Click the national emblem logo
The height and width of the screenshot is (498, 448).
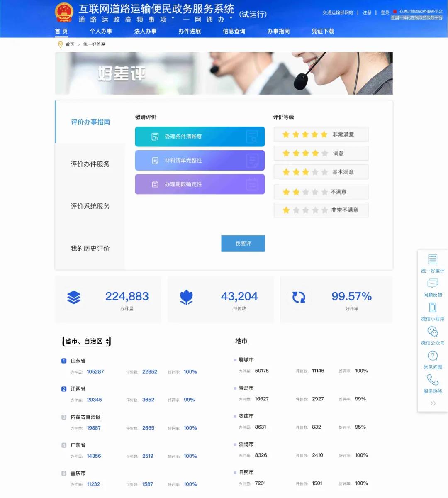[64, 13]
